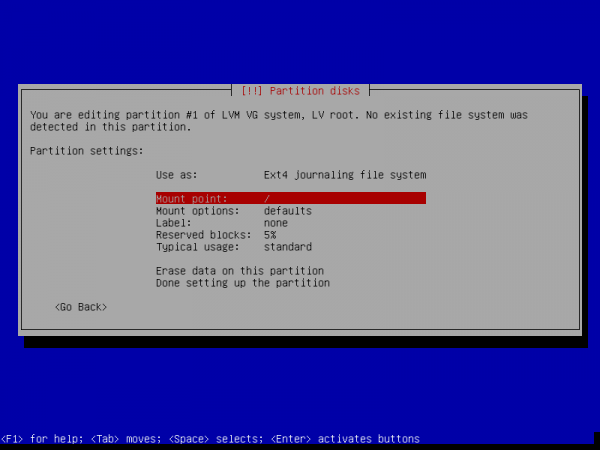Open the 'Mount options:' setting
600x450 pixels.
click(x=197, y=211)
